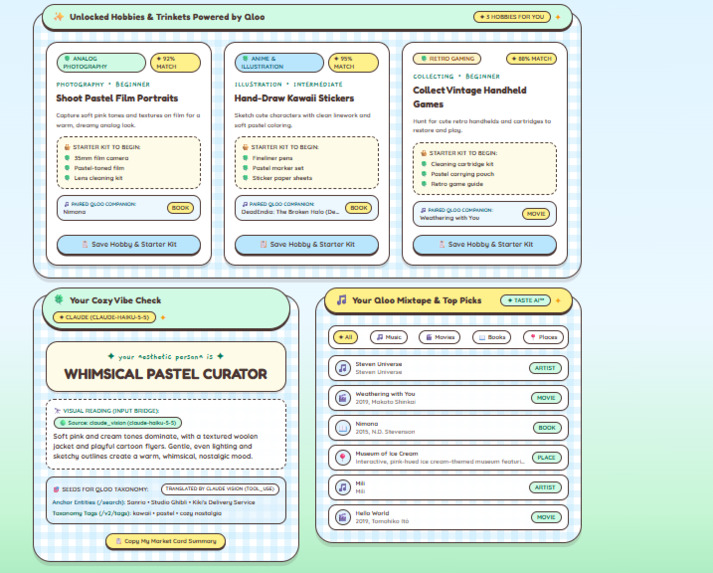Click the Shoot Pastel Film Portraits title
The width and height of the screenshot is (713, 573).
point(117,98)
